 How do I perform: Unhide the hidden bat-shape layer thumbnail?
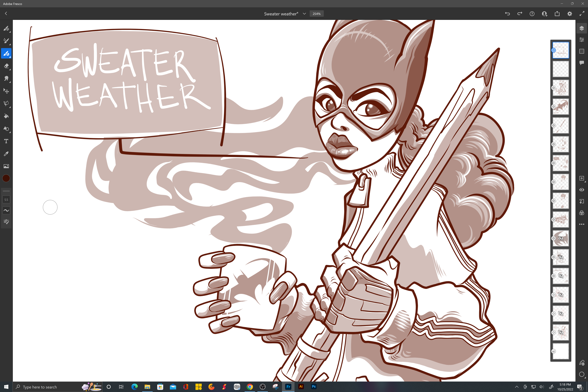point(560,238)
